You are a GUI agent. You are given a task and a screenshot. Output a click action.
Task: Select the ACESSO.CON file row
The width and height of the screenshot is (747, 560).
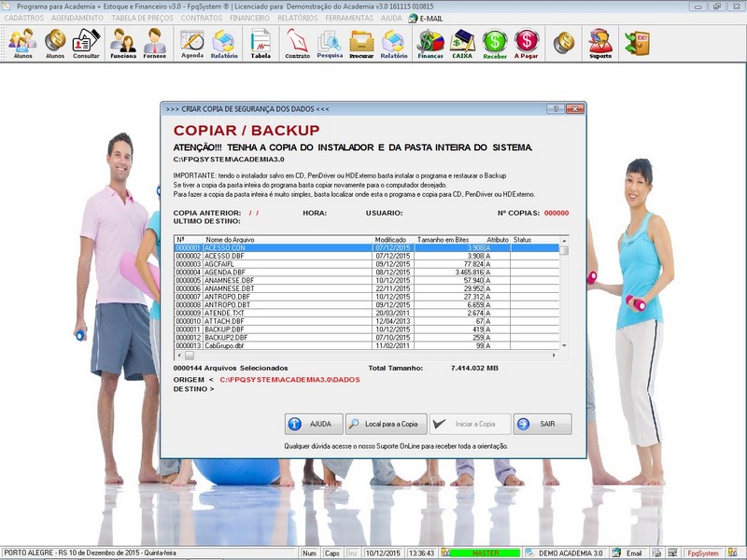tap(366, 247)
